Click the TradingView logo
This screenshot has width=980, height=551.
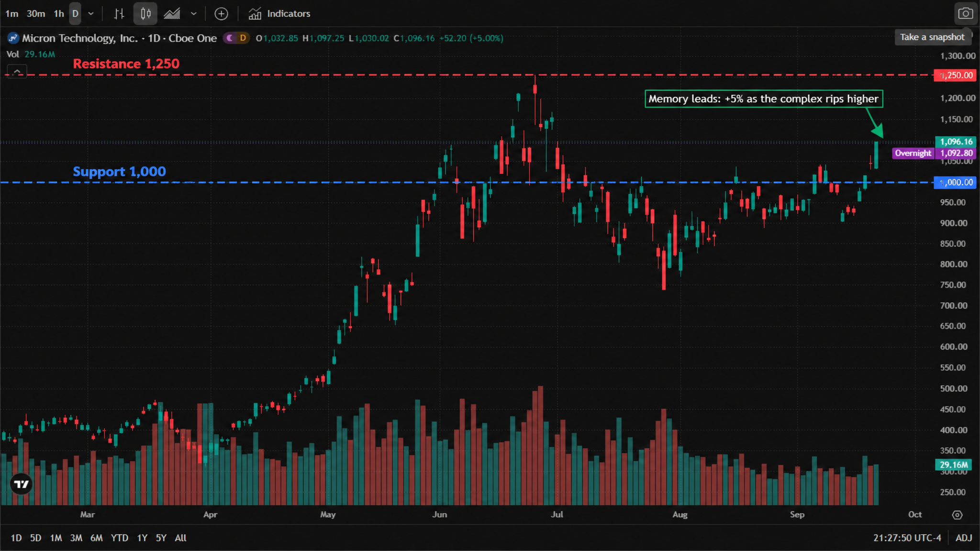[22, 484]
